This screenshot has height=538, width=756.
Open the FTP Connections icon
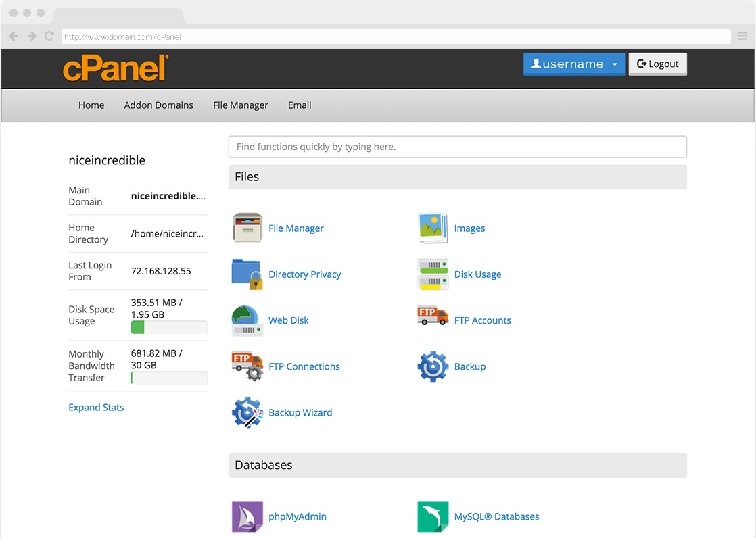click(x=247, y=366)
